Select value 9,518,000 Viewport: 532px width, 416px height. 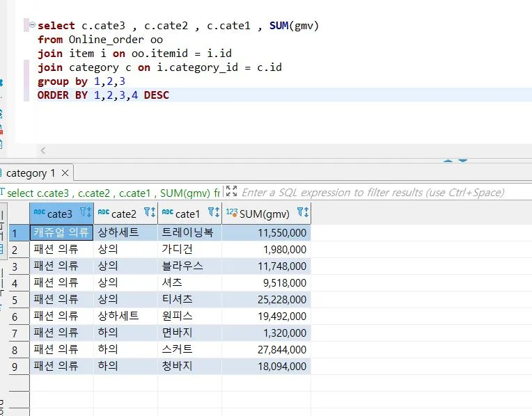click(266, 282)
